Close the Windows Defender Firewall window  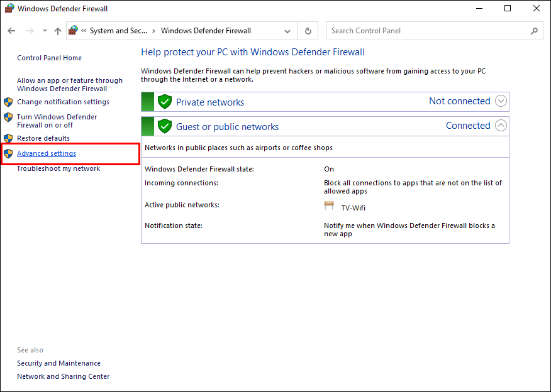537,8
